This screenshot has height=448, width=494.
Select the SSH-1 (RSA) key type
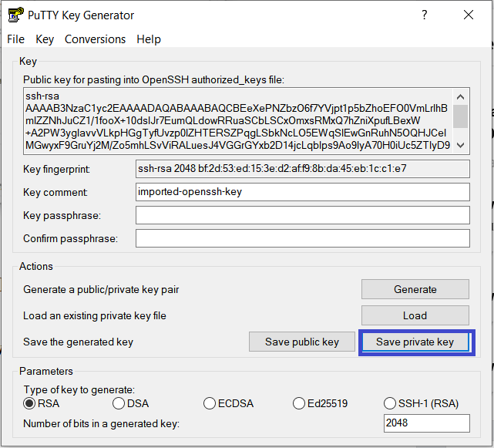point(422,403)
